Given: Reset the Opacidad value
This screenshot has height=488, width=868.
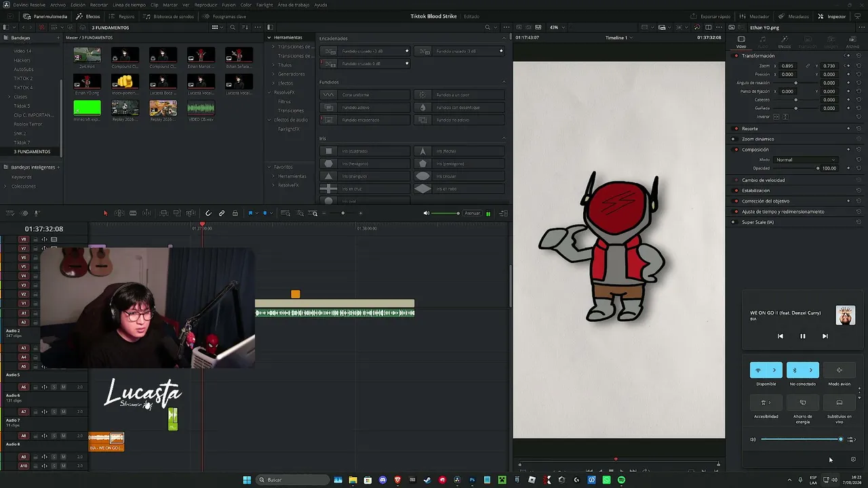Looking at the screenshot, I should point(859,168).
